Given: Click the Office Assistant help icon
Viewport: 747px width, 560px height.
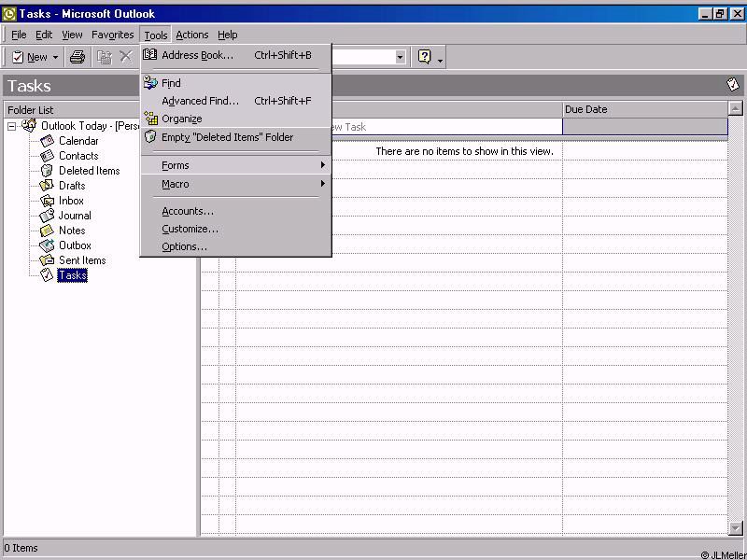Looking at the screenshot, I should click(x=425, y=57).
